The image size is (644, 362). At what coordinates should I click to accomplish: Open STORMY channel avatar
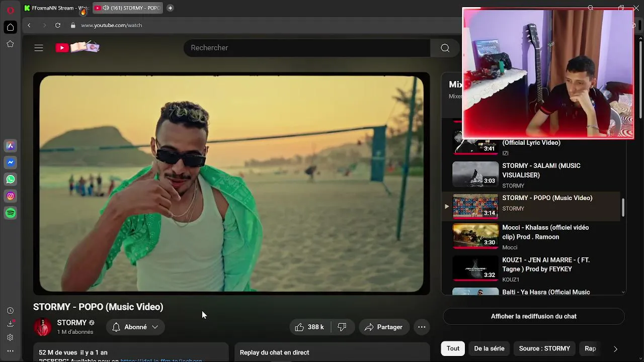[x=43, y=327]
